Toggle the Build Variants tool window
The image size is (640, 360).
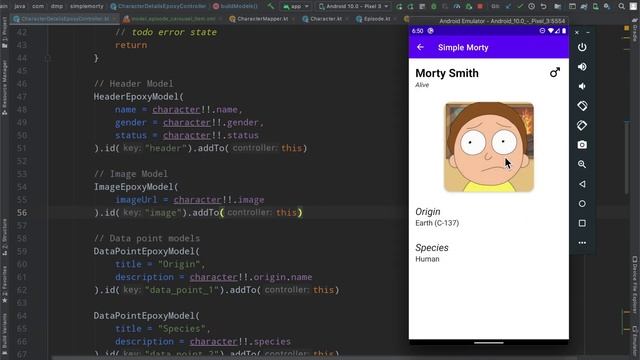tap(4, 333)
